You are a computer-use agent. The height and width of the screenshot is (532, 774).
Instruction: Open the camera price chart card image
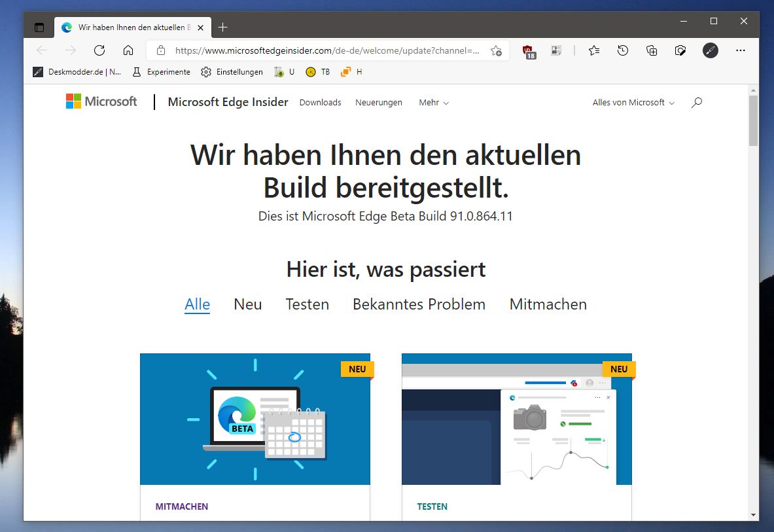point(517,419)
